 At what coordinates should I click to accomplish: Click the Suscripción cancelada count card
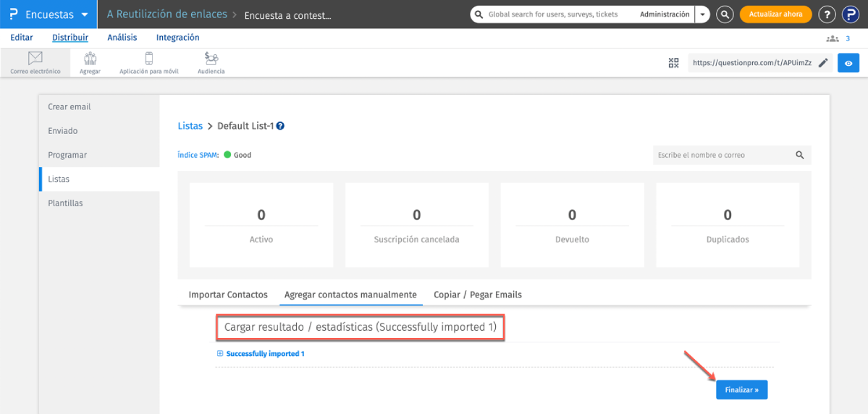[417, 225]
